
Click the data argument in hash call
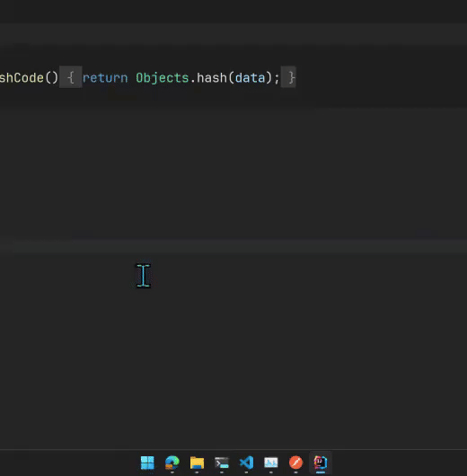click(x=250, y=78)
